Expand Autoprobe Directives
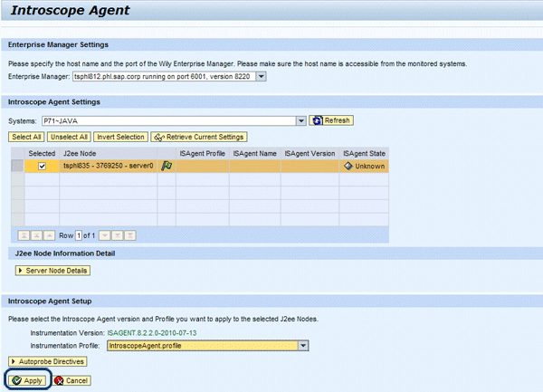 [x=47, y=361]
